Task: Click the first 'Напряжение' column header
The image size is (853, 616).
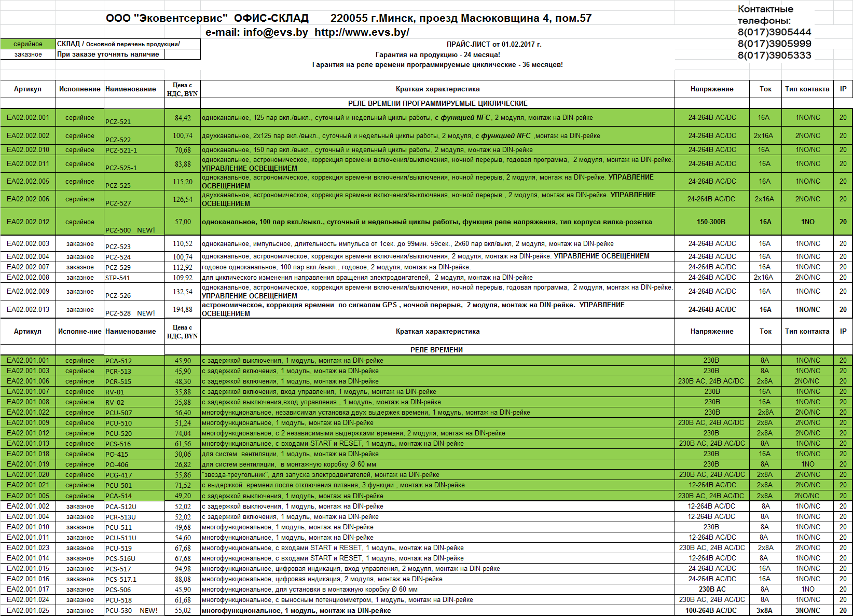Action: (712, 89)
